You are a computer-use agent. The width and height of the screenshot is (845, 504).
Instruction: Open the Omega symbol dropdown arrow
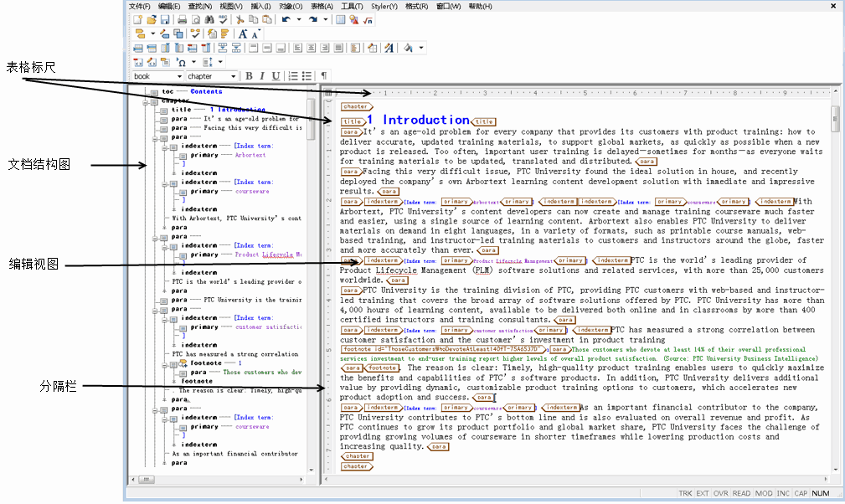pos(194,62)
